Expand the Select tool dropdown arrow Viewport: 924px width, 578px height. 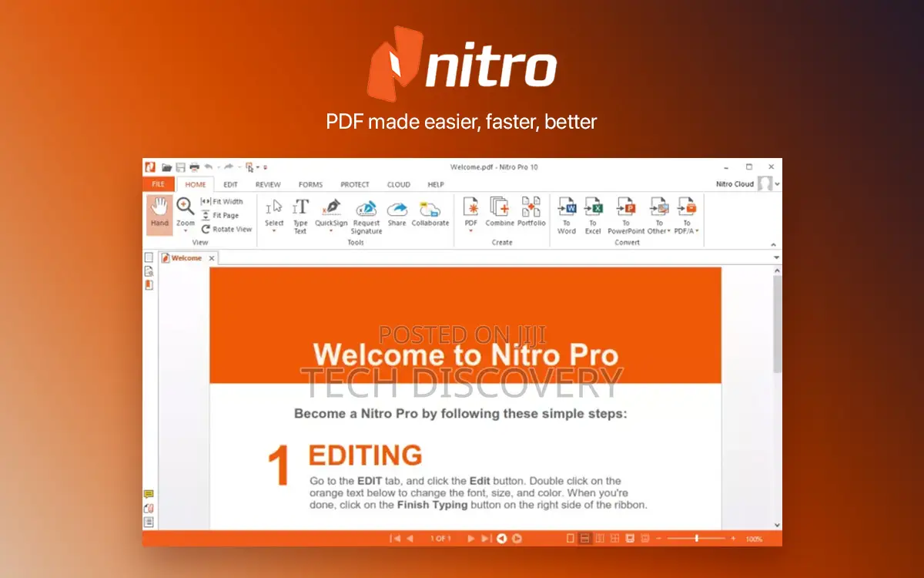274,230
